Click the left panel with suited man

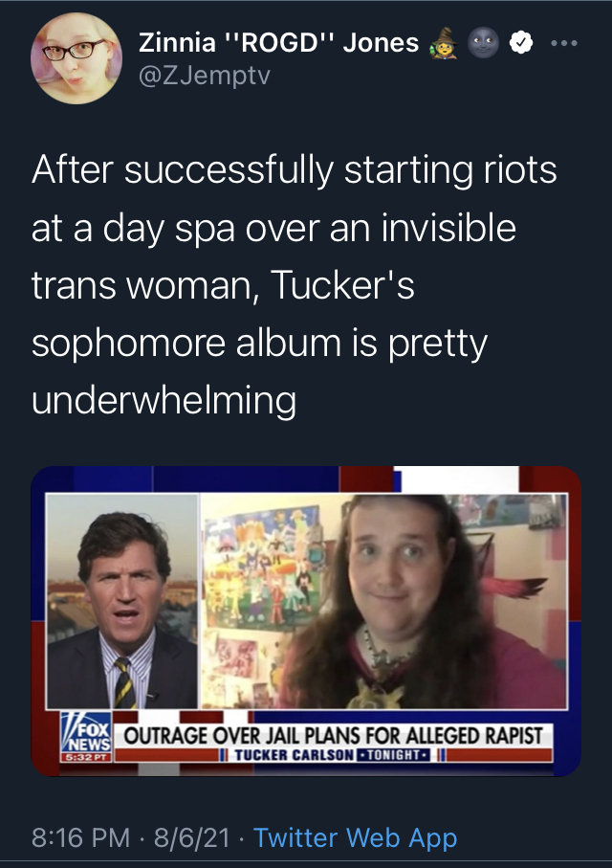(122, 601)
